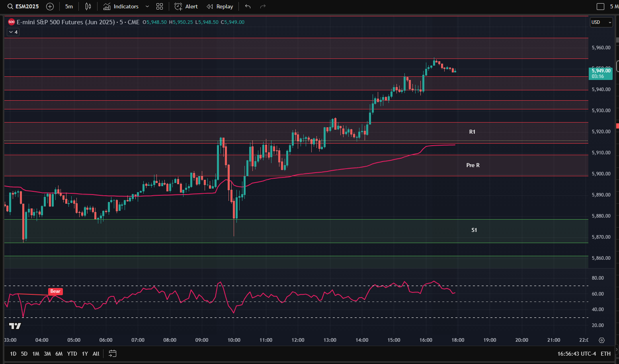Screen dimensions: 619x364
Task: Select the 3M date range
Action: [47, 354]
